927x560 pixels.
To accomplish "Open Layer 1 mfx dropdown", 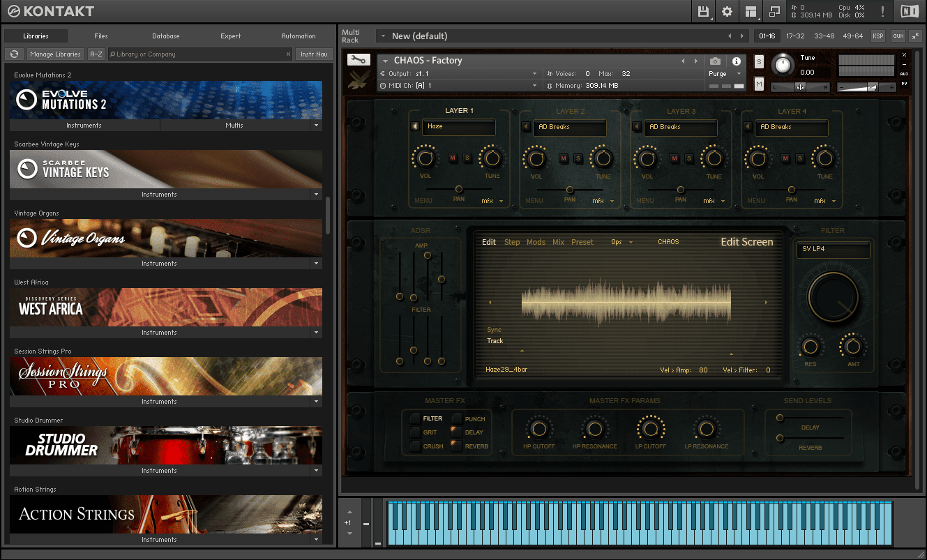I will click(x=492, y=201).
